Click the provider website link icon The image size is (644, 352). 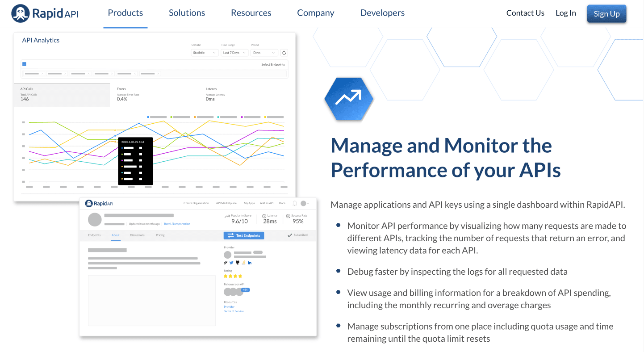[x=226, y=263]
